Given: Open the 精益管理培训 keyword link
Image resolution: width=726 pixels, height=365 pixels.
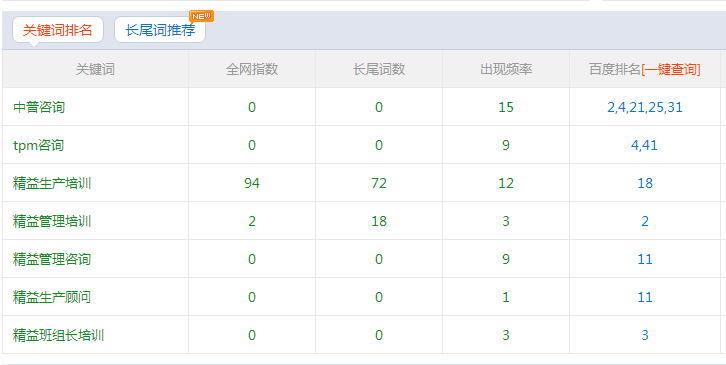Looking at the screenshot, I should point(52,221).
